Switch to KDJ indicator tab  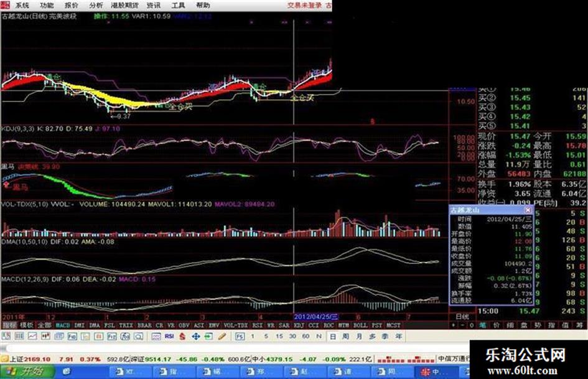click(x=299, y=325)
